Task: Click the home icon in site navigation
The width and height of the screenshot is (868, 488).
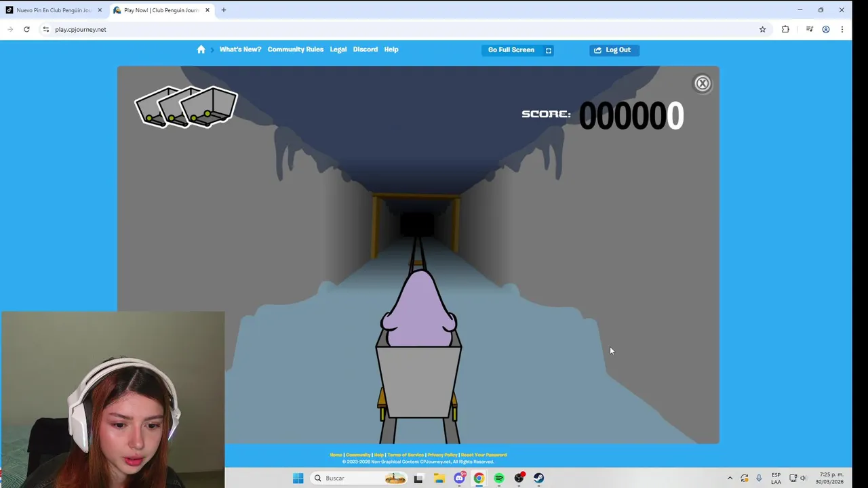Action: pos(201,49)
